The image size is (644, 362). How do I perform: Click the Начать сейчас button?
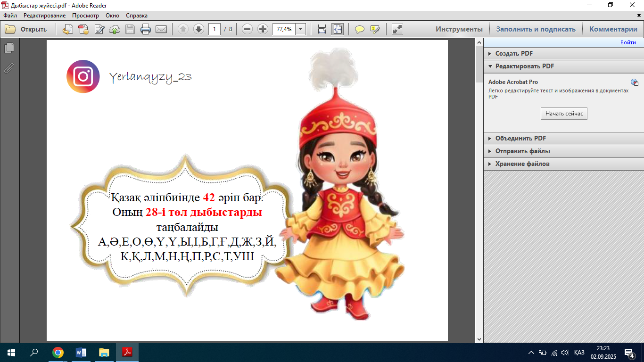coord(564,114)
